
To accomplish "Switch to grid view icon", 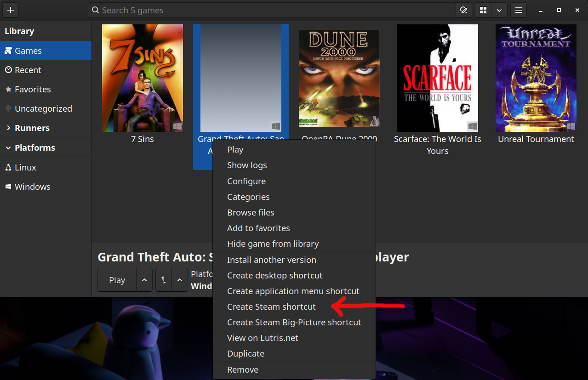I will pos(483,10).
